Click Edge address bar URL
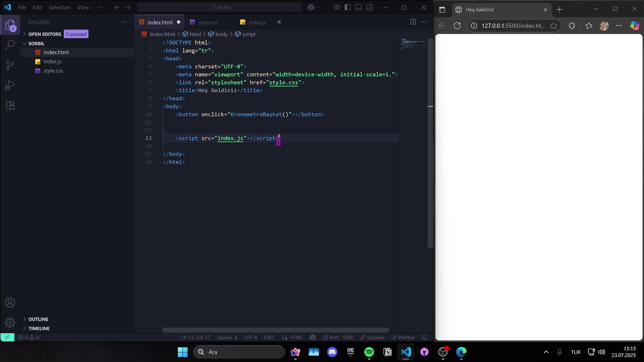Screen dimensions: 644x362 [513, 26]
